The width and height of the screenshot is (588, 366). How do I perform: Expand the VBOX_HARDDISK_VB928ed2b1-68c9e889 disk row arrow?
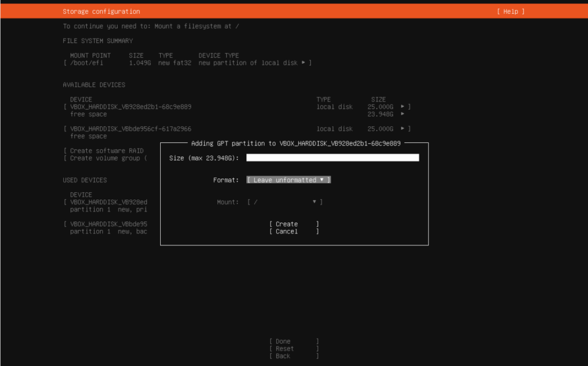[x=403, y=107]
